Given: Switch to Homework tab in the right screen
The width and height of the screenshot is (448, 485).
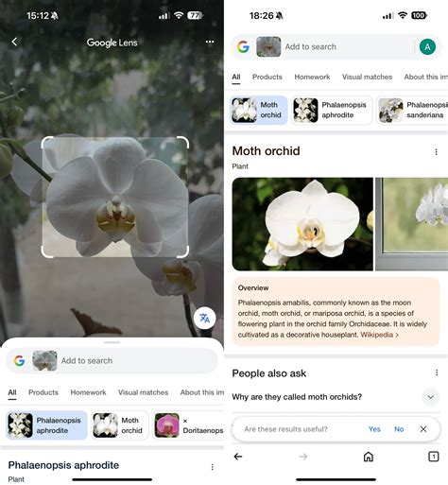Looking at the screenshot, I should (312, 77).
